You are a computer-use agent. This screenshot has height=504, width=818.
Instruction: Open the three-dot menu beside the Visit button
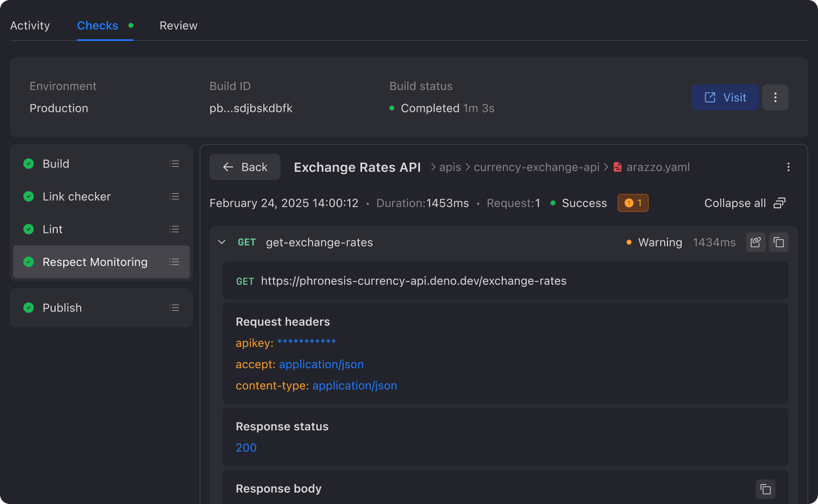[x=775, y=97]
